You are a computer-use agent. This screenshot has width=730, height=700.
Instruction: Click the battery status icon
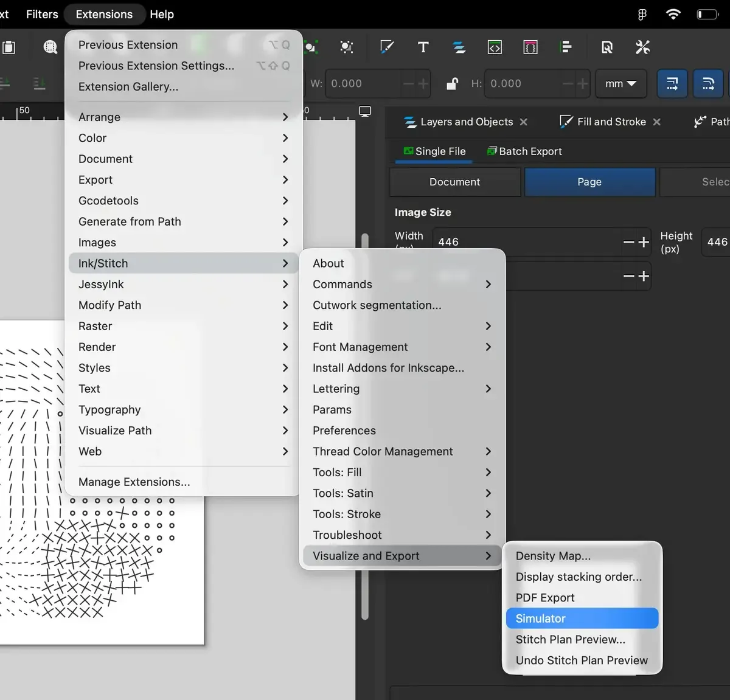tap(707, 14)
